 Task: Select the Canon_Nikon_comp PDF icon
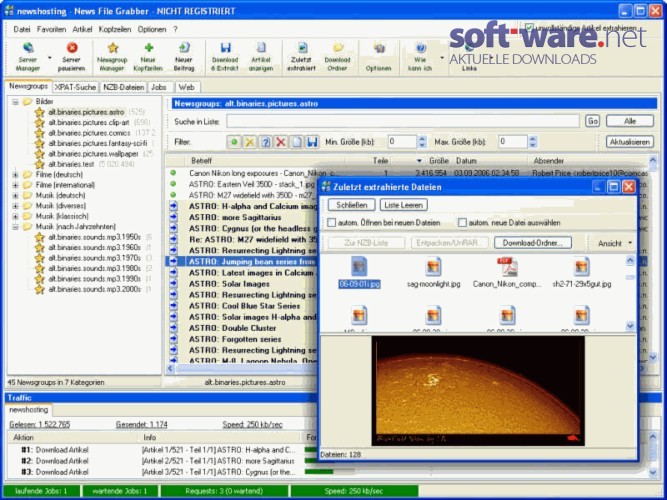pyautogui.click(x=507, y=267)
